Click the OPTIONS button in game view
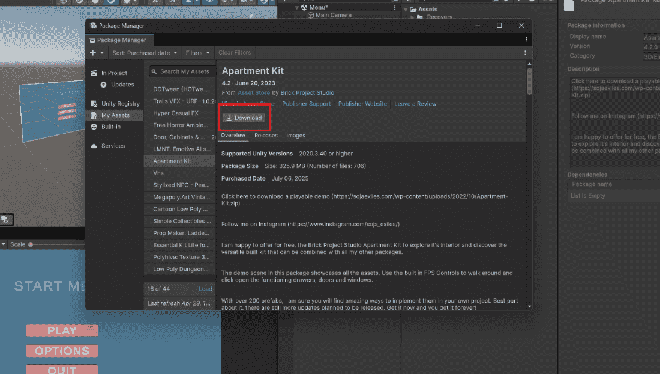The height and width of the screenshot is (374, 660). click(x=62, y=351)
